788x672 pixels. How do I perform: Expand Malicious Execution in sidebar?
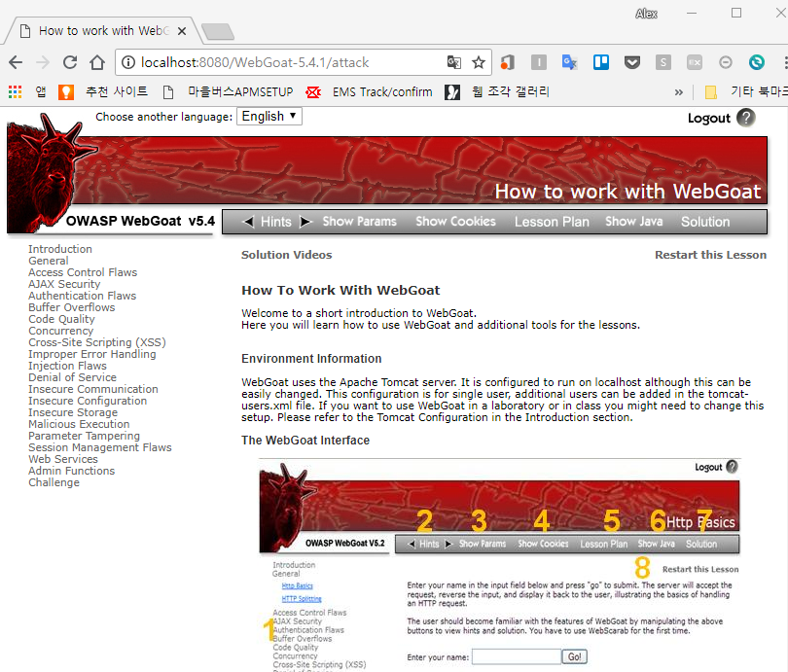[x=79, y=424]
